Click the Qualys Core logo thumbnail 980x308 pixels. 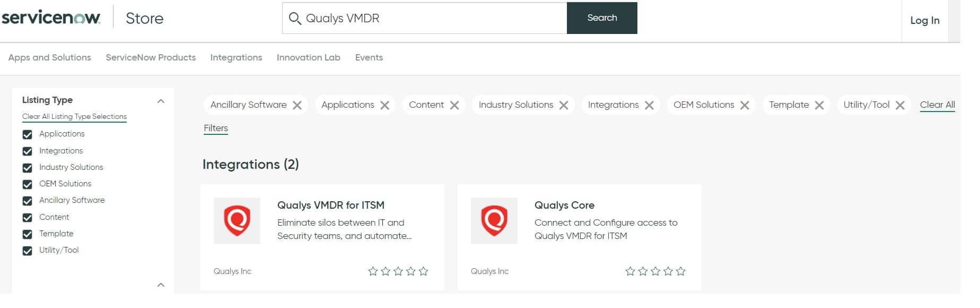coord(494,221)
